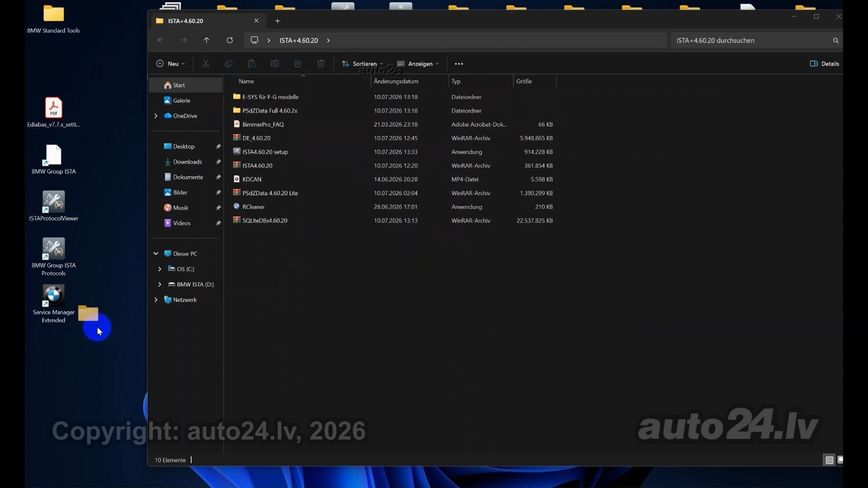Screen dimensions: 868x488
Task: Unpin Musik from quick access
Action: 218,208
